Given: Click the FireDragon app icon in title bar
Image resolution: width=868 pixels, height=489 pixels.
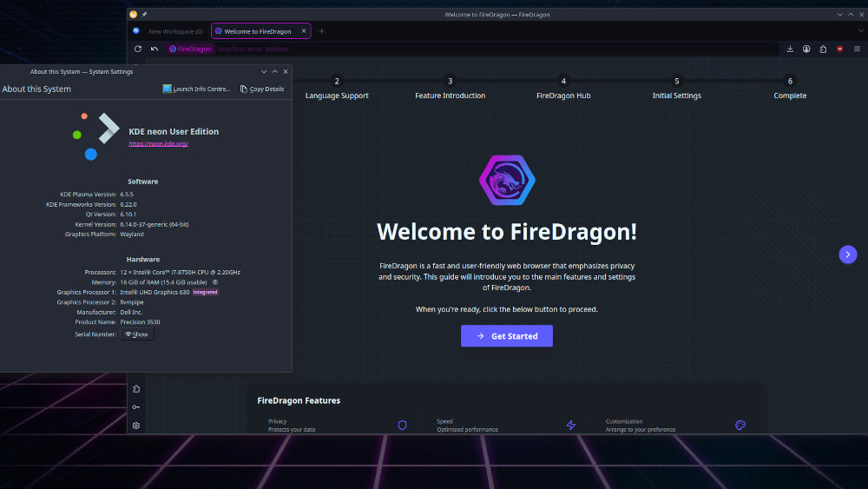Looking at the screenshot, I should coord(134,15).
